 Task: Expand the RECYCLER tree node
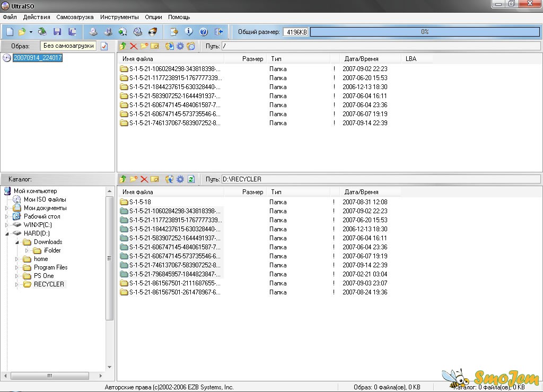pyautogui.click(x=16, y=284)
